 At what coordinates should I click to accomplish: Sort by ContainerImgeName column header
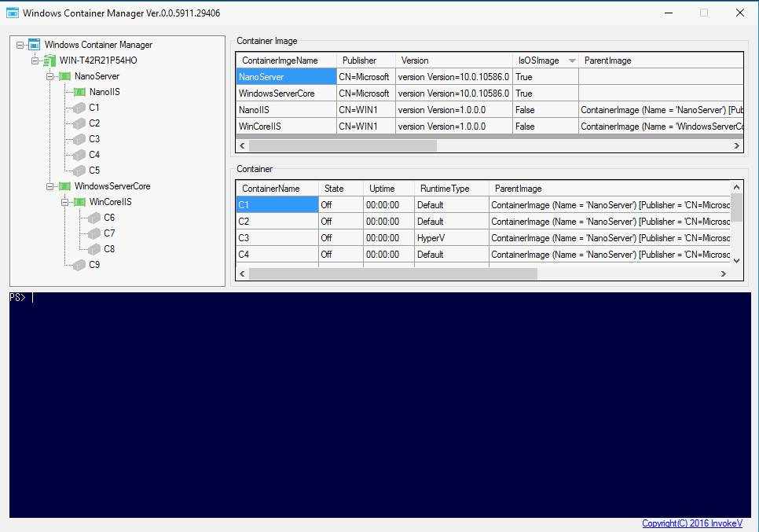(287, 61)
